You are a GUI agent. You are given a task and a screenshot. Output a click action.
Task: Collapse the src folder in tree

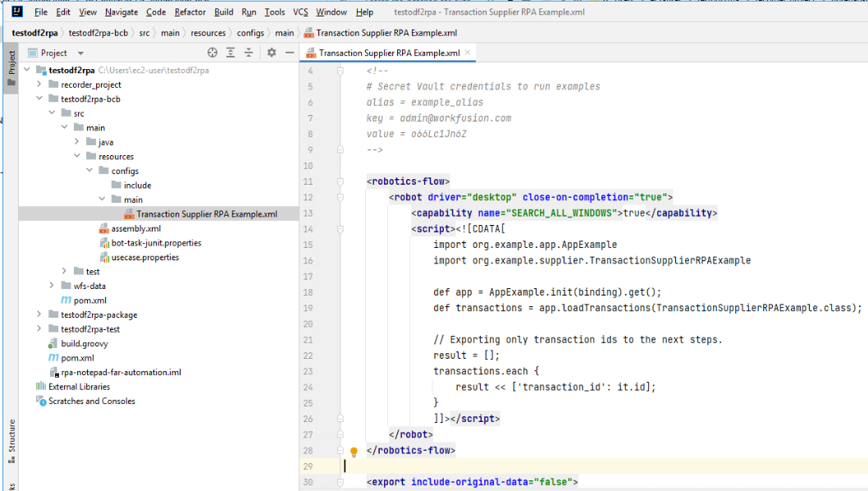(x=52, y=112)
